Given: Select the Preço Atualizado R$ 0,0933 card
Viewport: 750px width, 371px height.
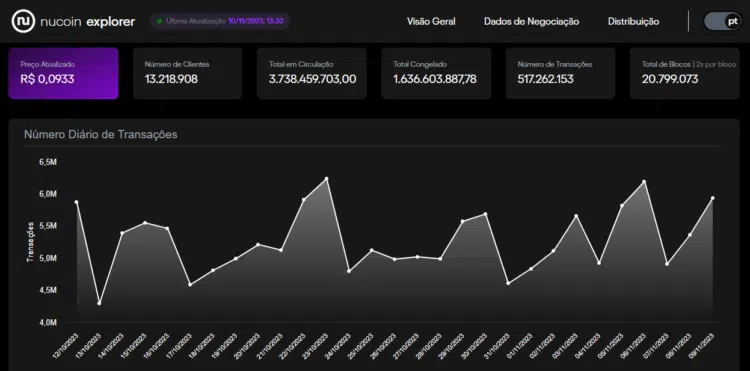Looking at the screenshot, I should pos(63,73).
